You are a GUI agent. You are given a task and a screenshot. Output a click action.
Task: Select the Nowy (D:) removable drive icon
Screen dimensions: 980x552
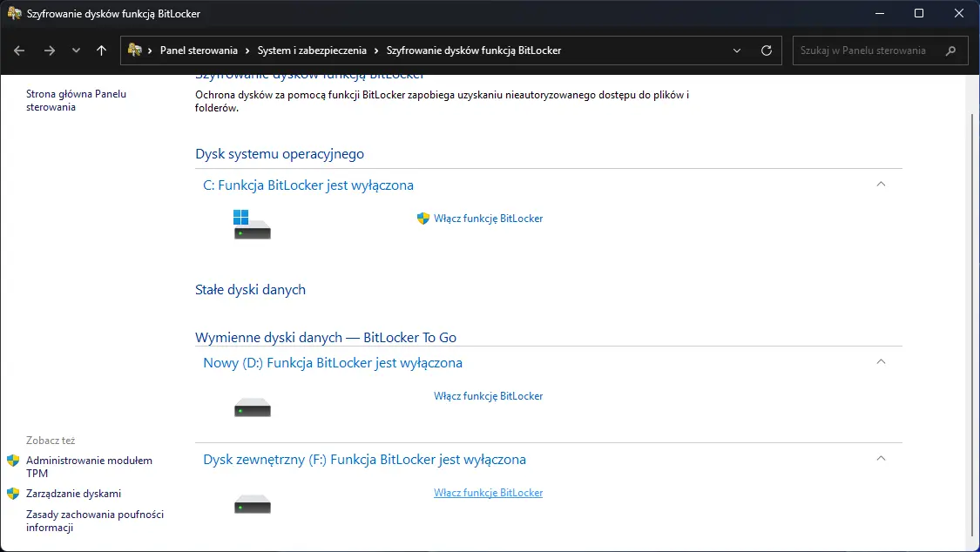click(252, 406)
